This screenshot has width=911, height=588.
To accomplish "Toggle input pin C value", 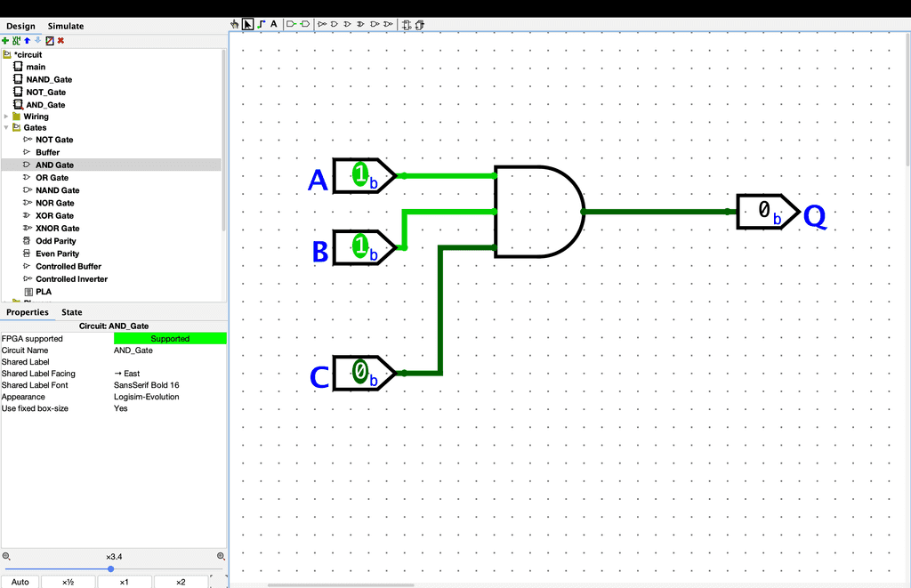I will (359, 372).
